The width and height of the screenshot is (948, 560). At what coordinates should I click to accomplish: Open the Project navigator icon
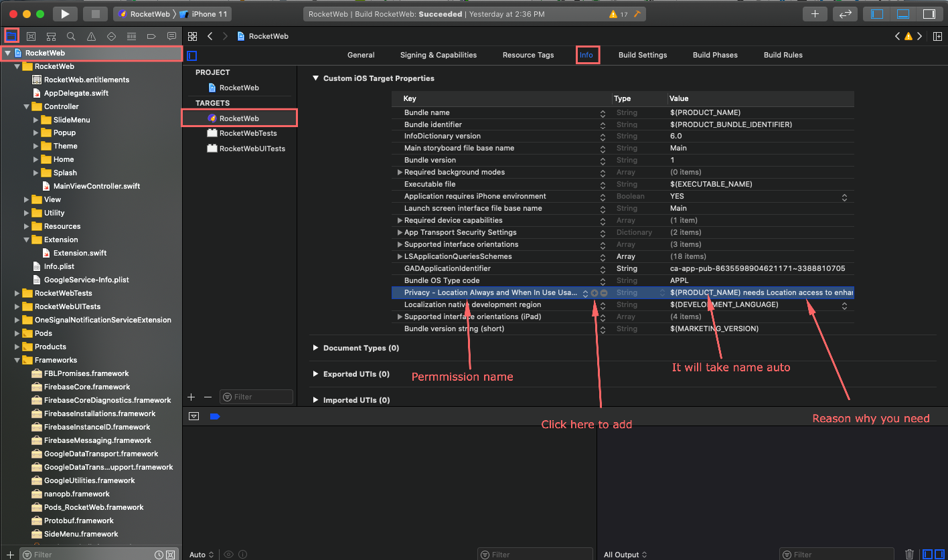tap(12, 35)
